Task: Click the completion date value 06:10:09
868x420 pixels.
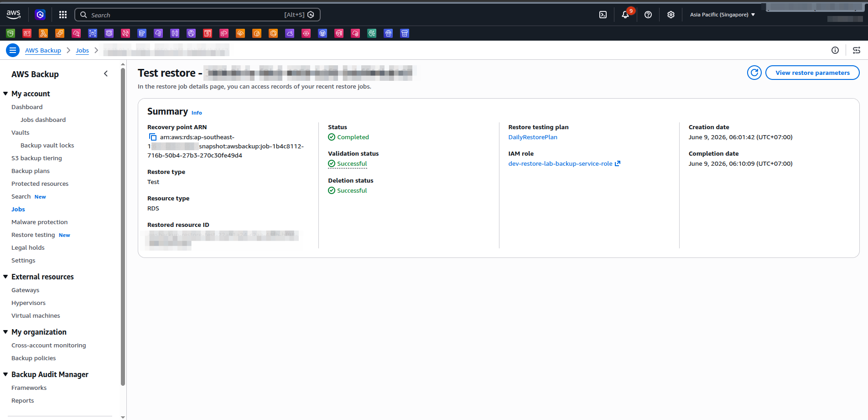Action: pos(742,163)
